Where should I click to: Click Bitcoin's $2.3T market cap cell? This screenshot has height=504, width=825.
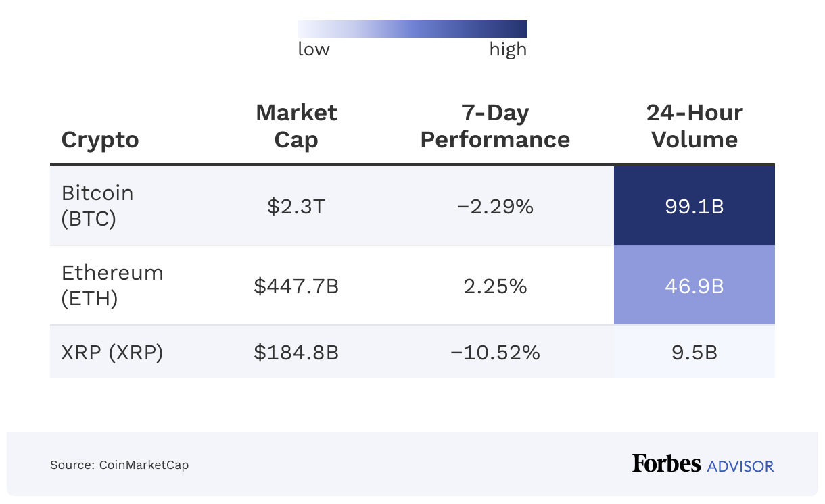(x=296, y=206)
